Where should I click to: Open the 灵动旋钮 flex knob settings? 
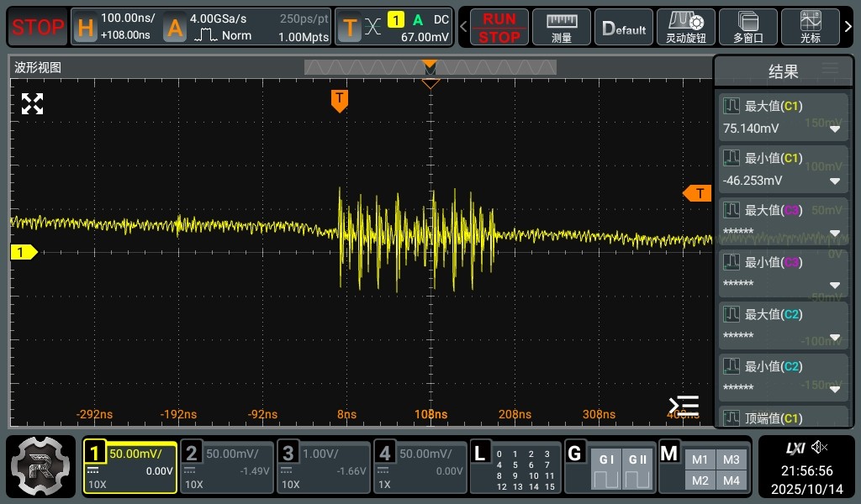685,27
